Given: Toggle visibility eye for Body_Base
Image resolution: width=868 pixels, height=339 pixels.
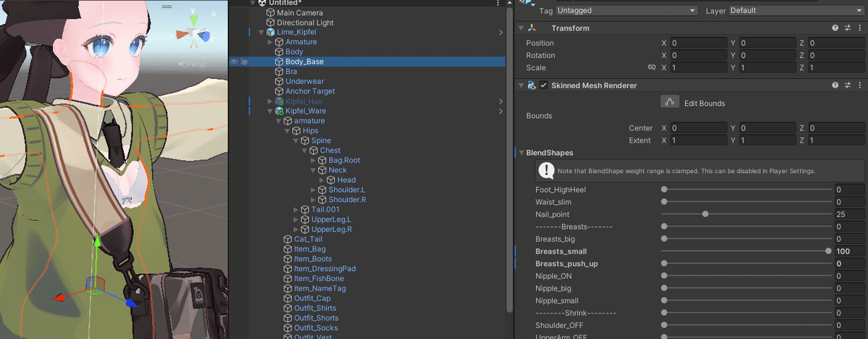Looking at the screenshot, I should pos(234,62).
